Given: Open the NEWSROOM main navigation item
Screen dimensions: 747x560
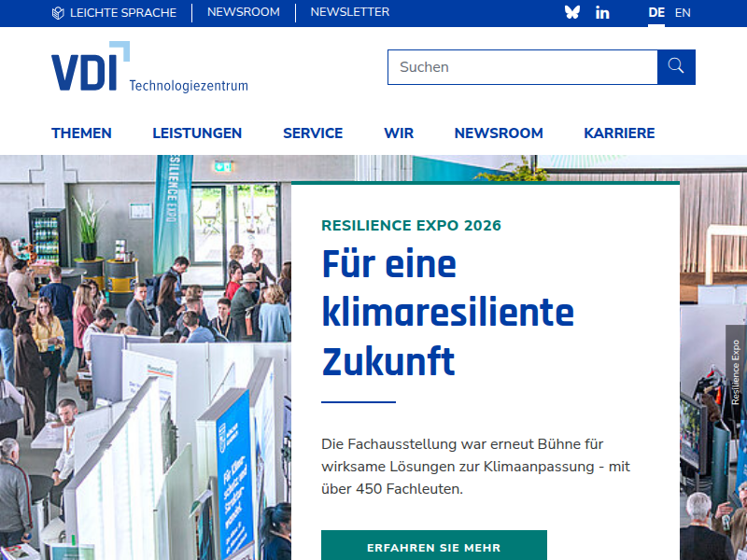Looking at the screenshot, I should [499, 133].
